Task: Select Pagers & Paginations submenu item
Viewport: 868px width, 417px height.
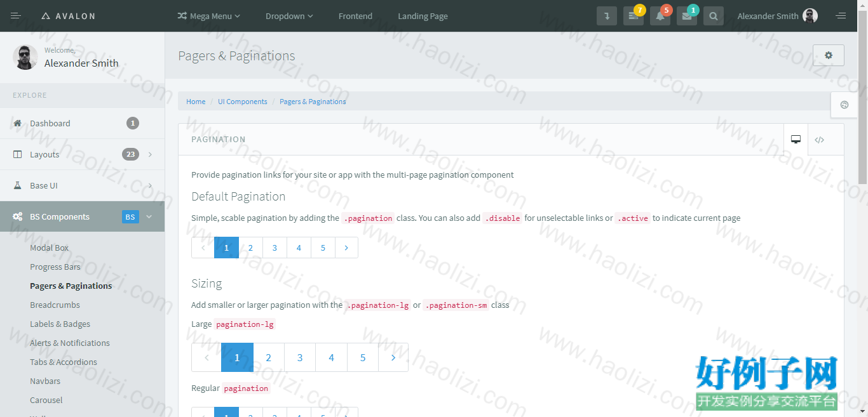Action: 71,286
